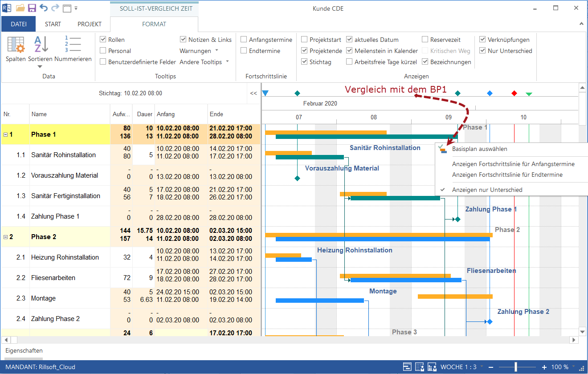
Task: Expand the Sortieren dropdown
Action: tap(40, 66)
